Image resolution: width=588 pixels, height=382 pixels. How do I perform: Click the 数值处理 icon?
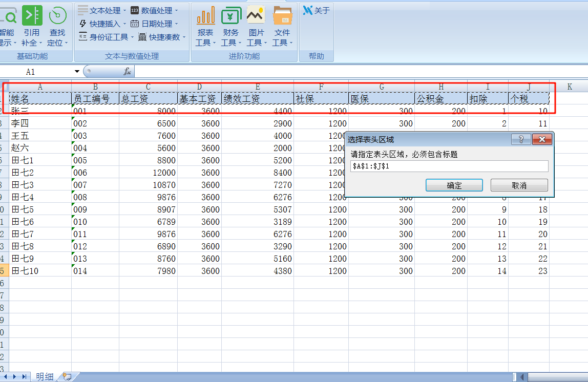coord(135,10)
